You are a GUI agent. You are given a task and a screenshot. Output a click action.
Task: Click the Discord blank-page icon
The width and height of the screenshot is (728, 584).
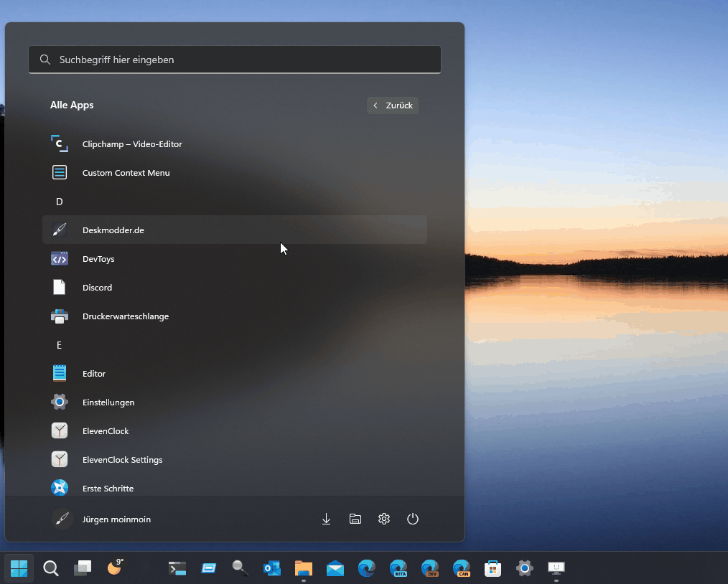point(60,288)
